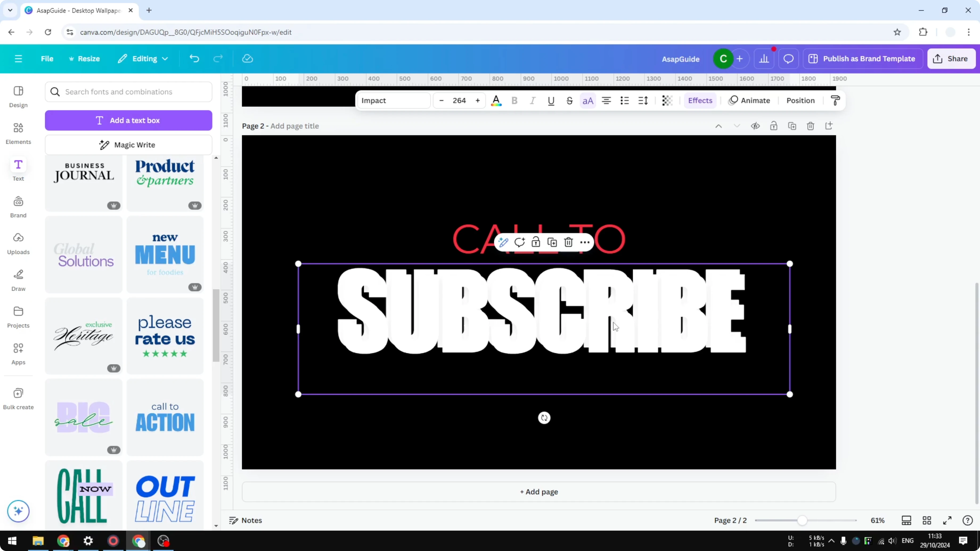Viewport: 980px width, 551px height.
Task: Switch to the Position panel
Action: point(800,100)
